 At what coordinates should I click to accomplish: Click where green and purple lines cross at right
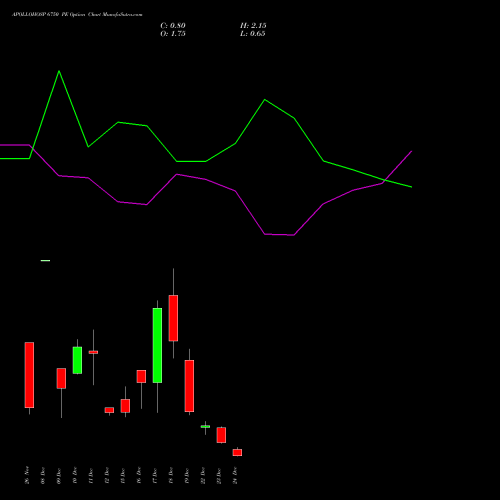385,181
